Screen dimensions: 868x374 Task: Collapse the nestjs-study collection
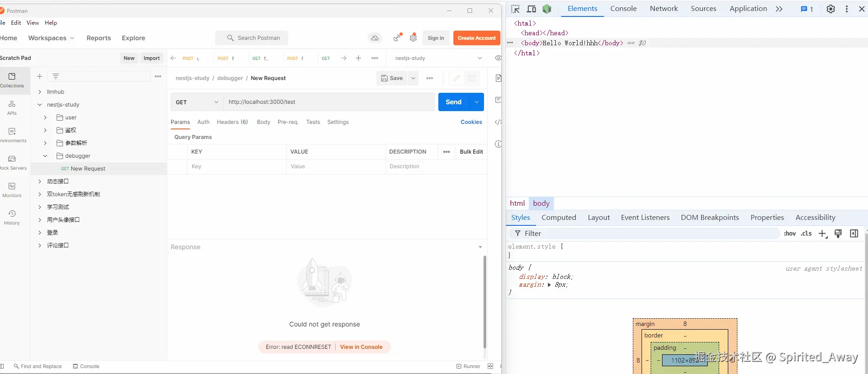(40, 105)
